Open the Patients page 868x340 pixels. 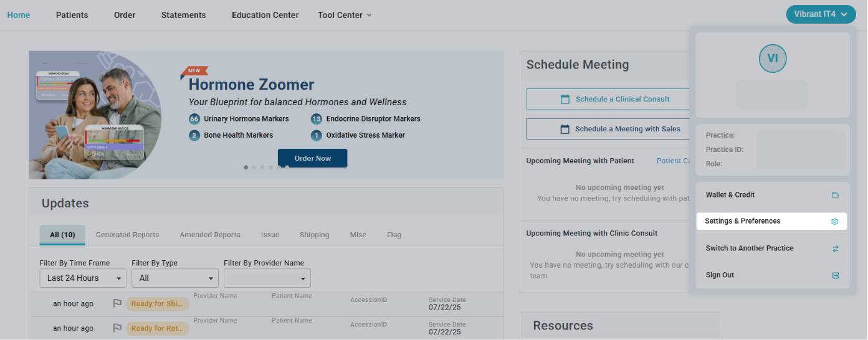(x=72, y=15)
